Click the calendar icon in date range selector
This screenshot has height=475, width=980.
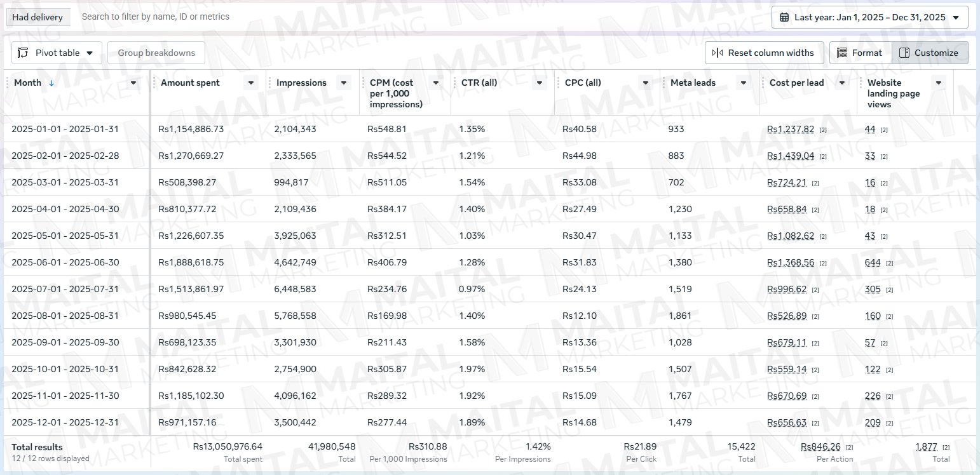tap(784, 17)
